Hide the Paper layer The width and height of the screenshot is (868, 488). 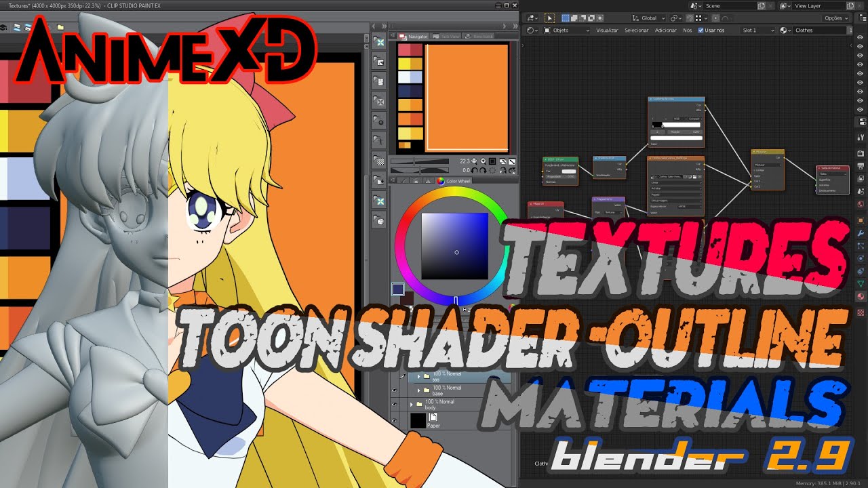click(395, 420)
